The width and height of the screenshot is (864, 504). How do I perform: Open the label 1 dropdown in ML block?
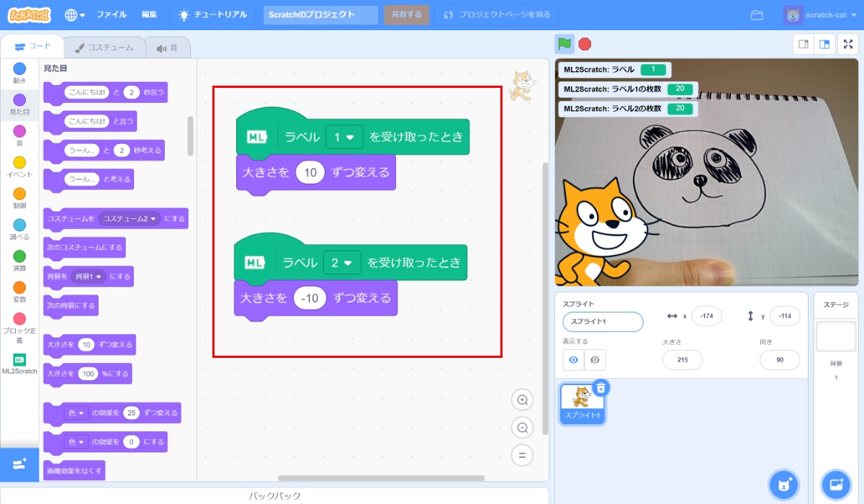[x=344, y=137]
